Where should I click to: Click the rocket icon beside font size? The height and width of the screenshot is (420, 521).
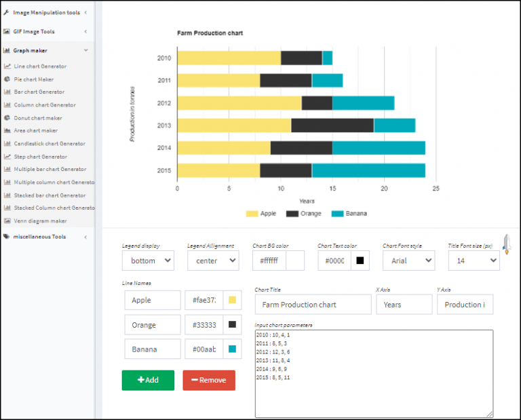[506, 244]
